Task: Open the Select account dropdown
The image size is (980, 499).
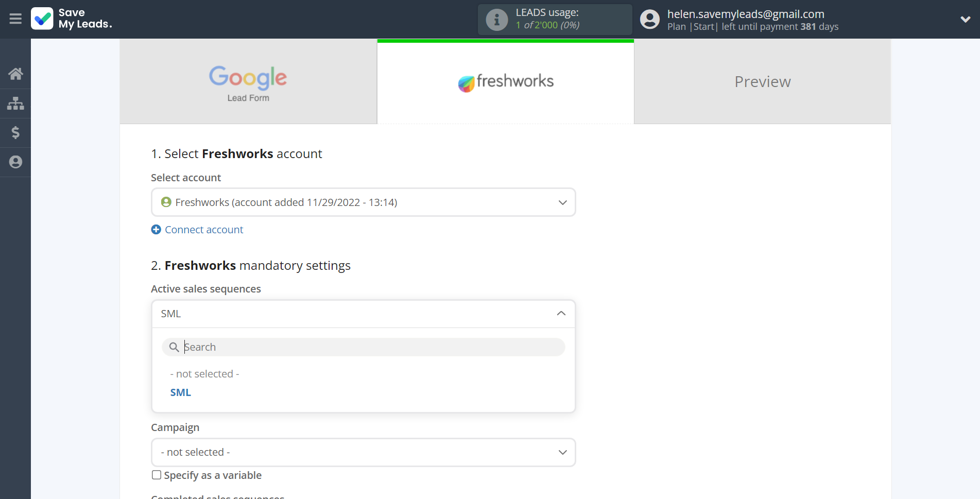Action: [x=363, y=202]
